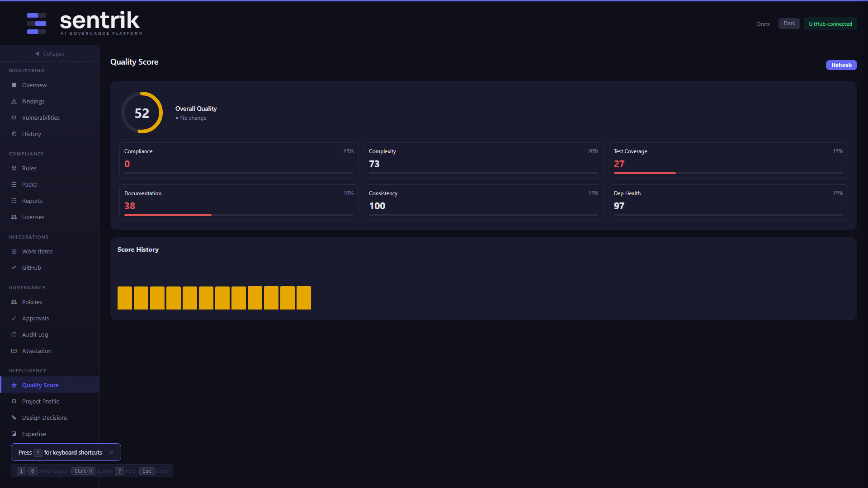
Task: Open the Licenses section
Action: coord(33,217)
